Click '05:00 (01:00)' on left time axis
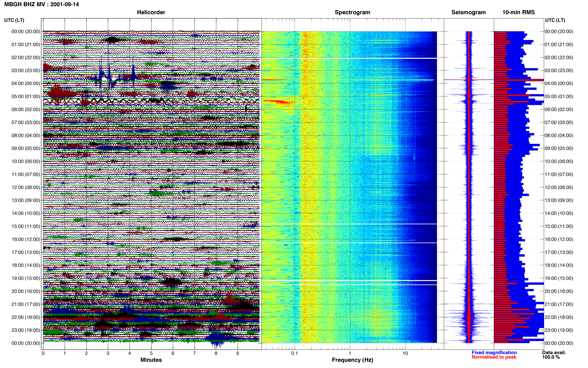 pos(26,96)
